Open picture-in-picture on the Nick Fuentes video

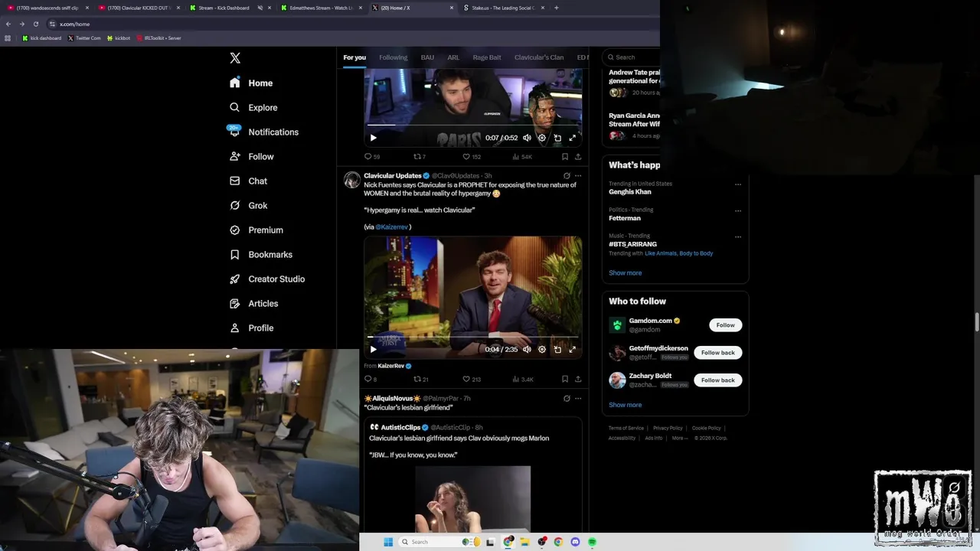pyautogui.click(x=557, y=349)
